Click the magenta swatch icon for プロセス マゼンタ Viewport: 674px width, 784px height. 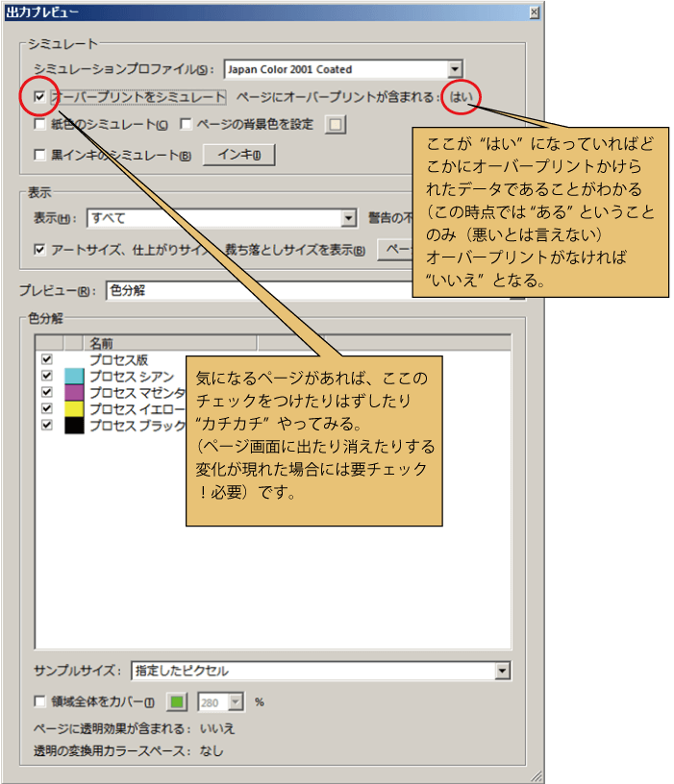(74, 392)
